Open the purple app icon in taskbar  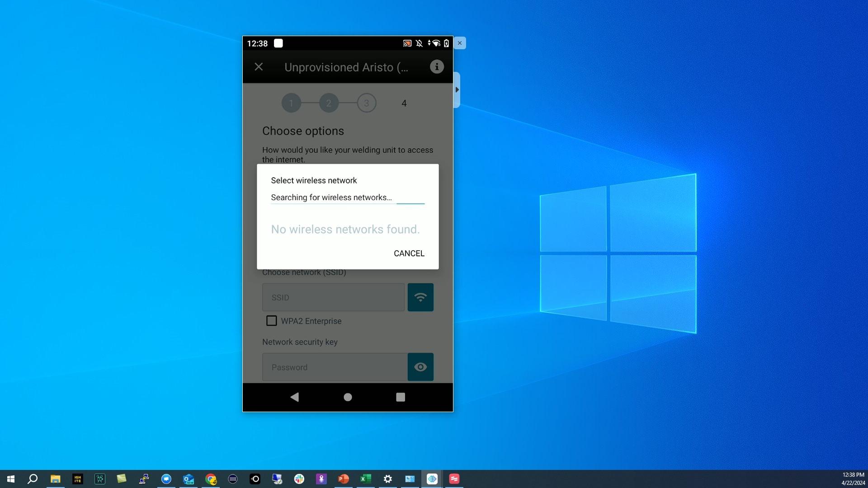pos(321,479)
